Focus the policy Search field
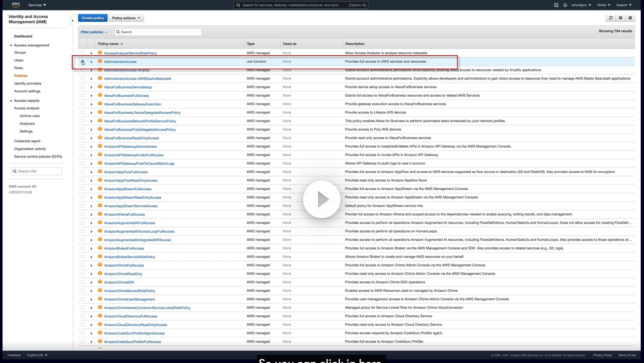 [158, 32]
